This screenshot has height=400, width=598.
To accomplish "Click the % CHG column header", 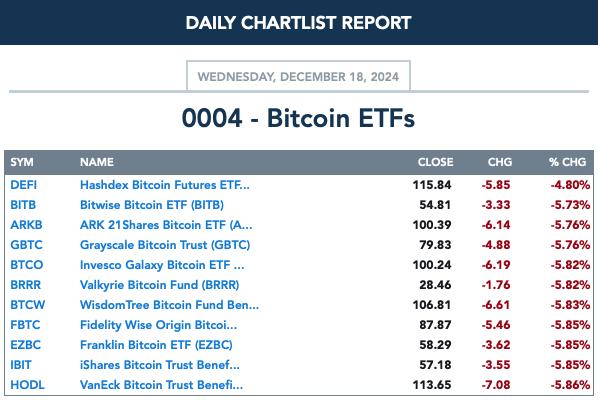I will point(567,162).
